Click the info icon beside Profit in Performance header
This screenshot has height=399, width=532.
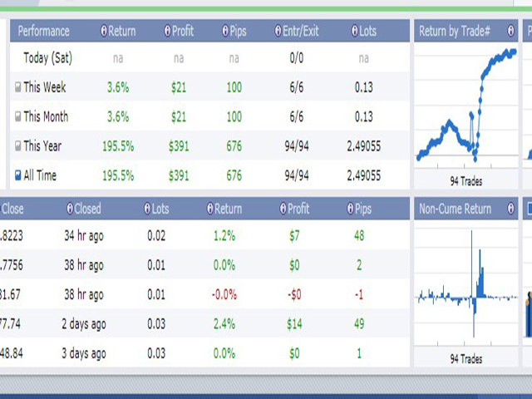click(x=167, y=31)
